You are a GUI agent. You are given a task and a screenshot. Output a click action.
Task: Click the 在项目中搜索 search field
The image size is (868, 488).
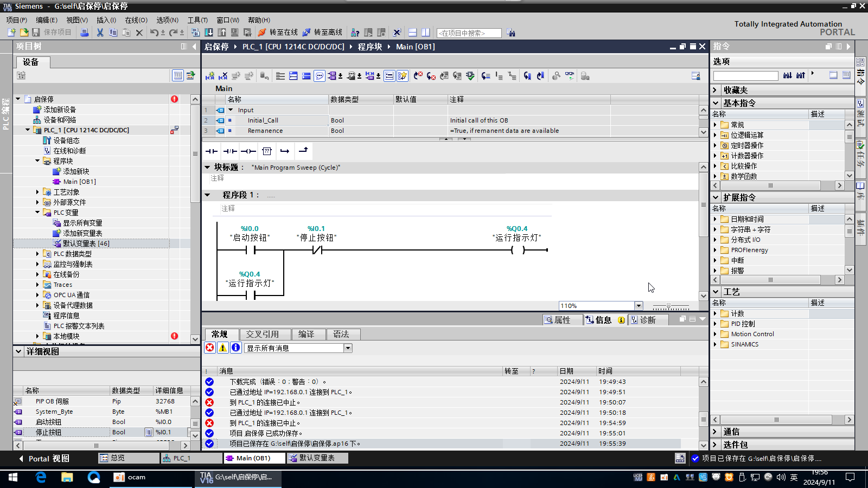469,33
